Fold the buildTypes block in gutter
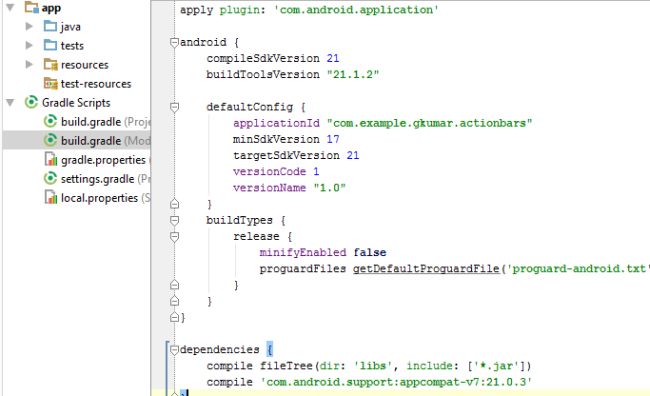This screenshot has width=650, height=396. (x=175, y=220)
